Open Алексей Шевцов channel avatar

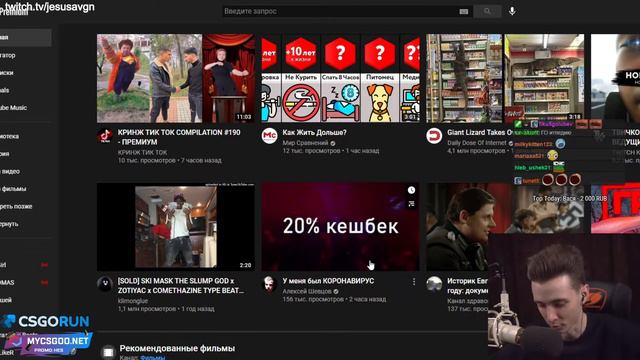click(x=269, y=284)
